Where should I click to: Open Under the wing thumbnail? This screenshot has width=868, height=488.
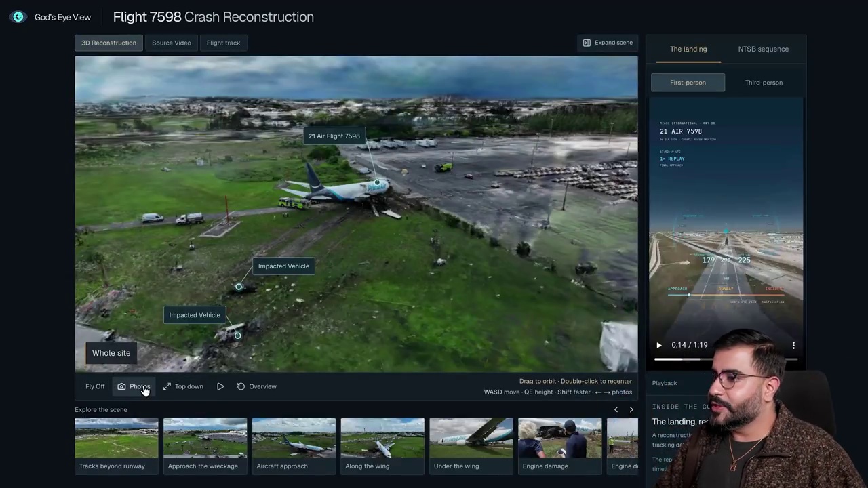pyautogui.click(x=471, y=445)
